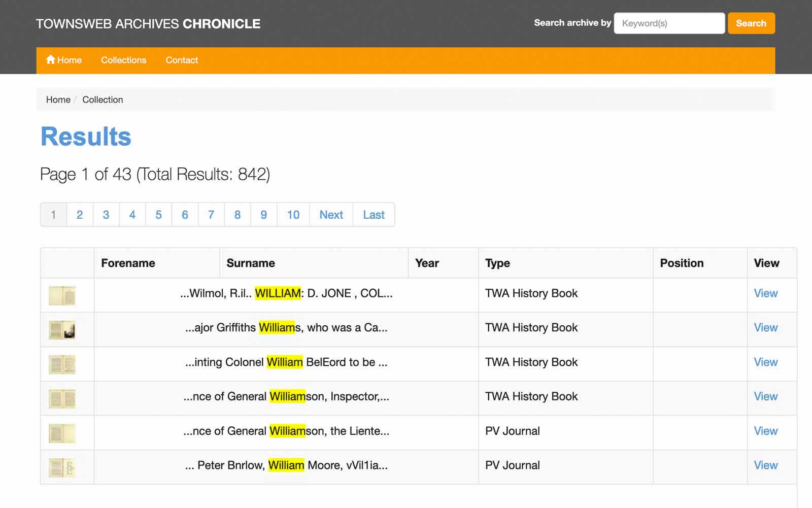Go to Home in the breadcrumb
The width and height of the screenshot is (812, 508).
58,99
